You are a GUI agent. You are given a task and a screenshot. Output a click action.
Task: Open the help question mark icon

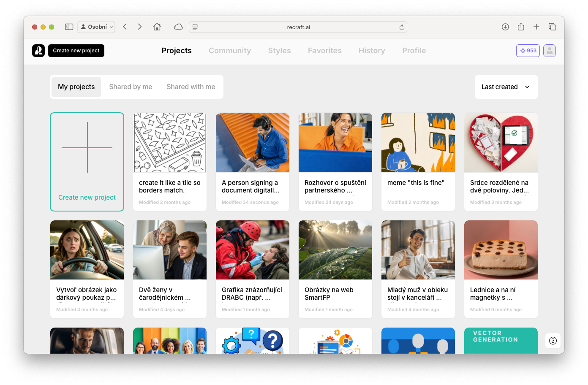553,341
